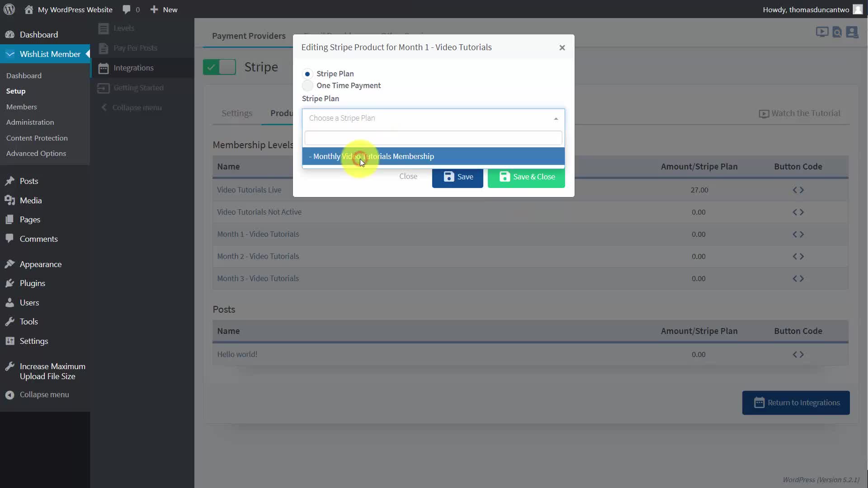This screenshot has height=488, width=868.
Task: Click button code icon for Video Tutorials Not Active
Action: coord(798,212)
